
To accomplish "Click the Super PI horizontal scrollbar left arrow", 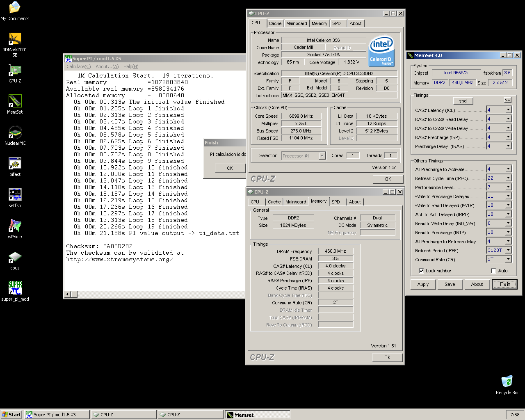I will pos(68,294).
